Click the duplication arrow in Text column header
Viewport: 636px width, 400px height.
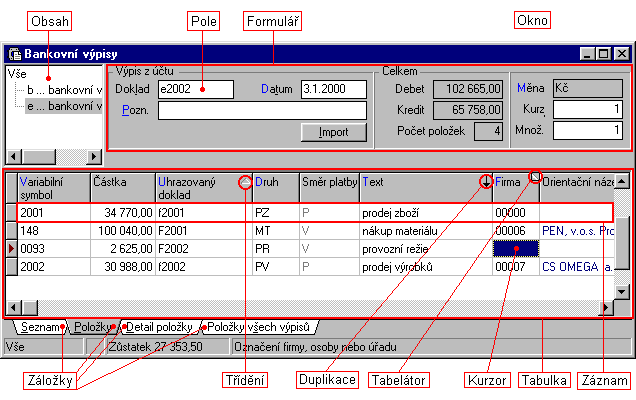point(486,182)
